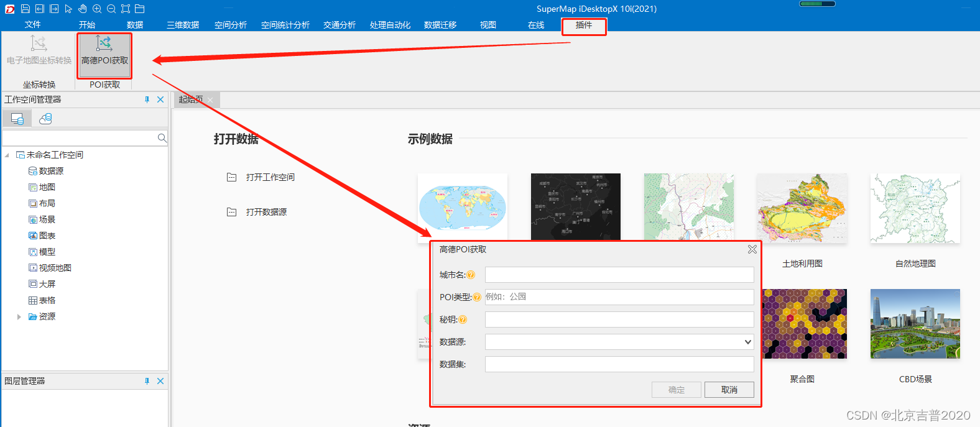Viewport: 980px width, 427px height.
Task: Select 视频地图 in the workspace tree
Action: coord(55,268)
